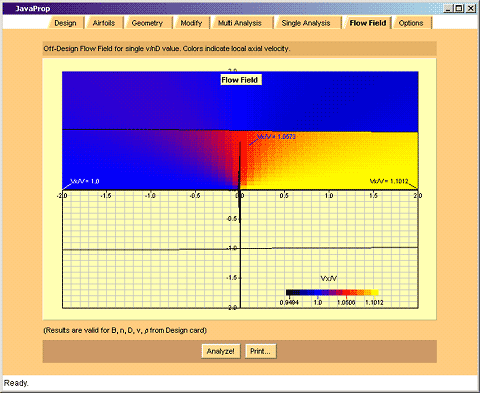Open the Geometry tab
The width and height of the screenshot is (480, 393).
147,23
